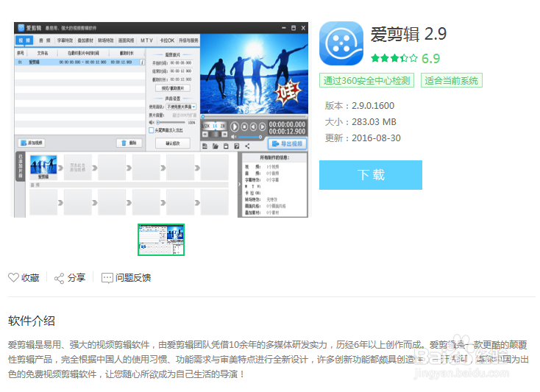Click the next frame button in the player
Screen dimensions: 540x392
point(262,127)
